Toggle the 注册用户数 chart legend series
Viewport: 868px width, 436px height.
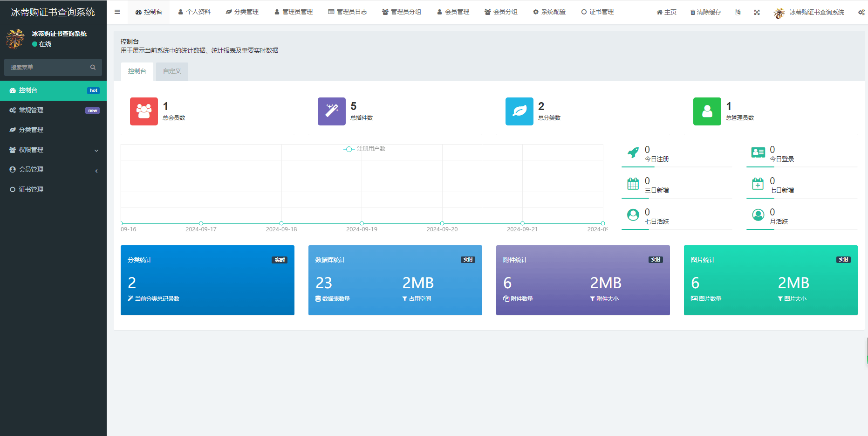click(x=365, y=149)
